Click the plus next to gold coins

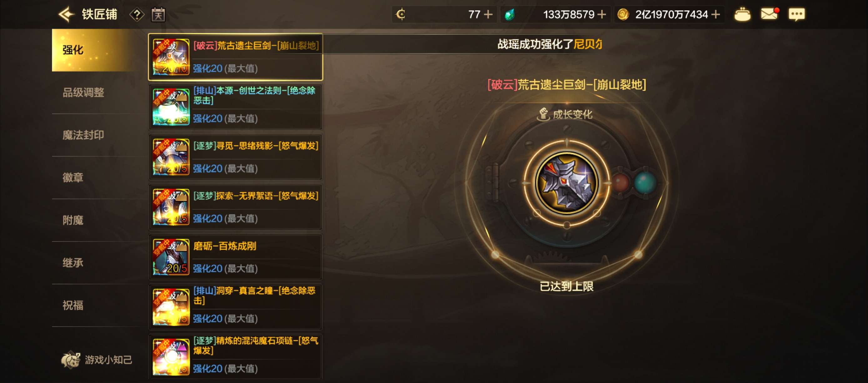click(x=715, y=14)
